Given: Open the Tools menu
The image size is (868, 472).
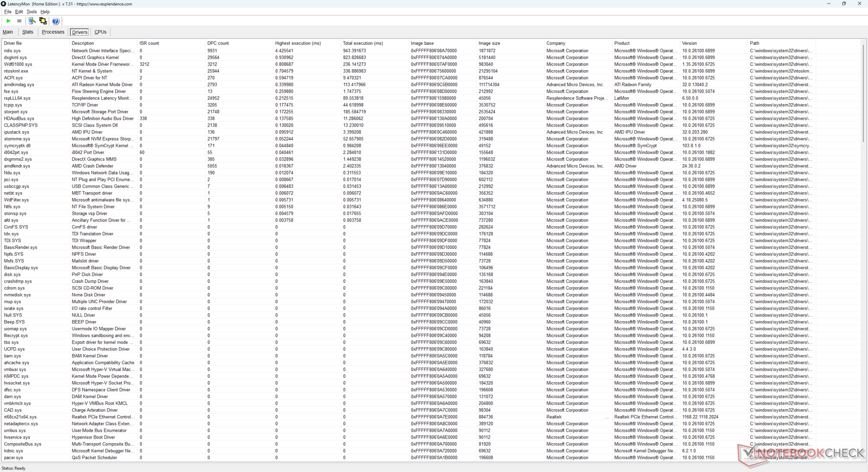Looking at the screenshot, I should pyautogui.click(x=31, y=12).
